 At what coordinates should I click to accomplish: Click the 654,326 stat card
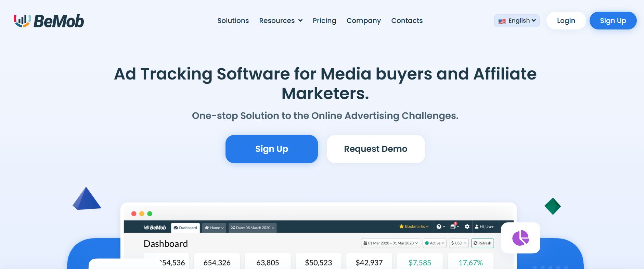click(x=217, y=261)
